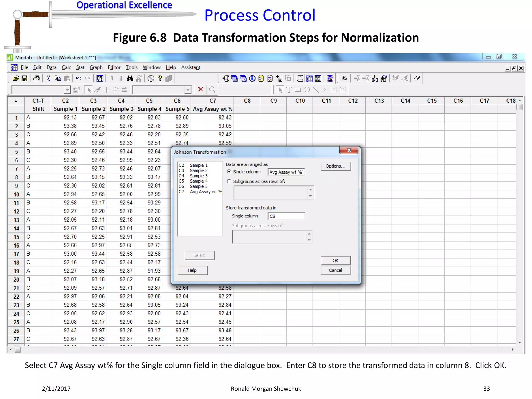The width and height of the screenshot is (532, 399).
Task: Click the Find binoculars icon
Action: click(130, 78)
